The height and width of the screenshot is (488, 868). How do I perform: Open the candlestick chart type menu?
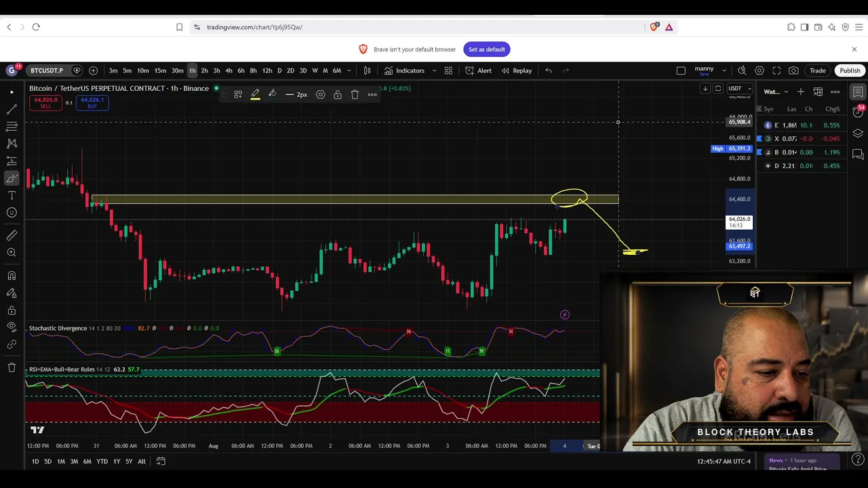tap(368, 70)
